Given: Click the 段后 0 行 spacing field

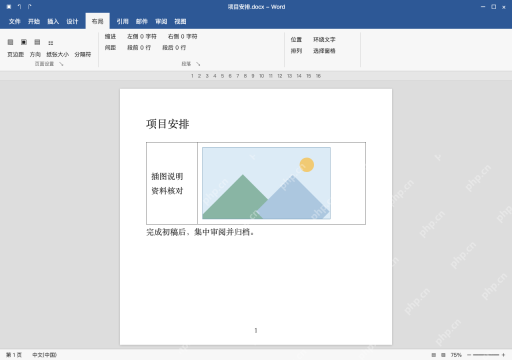Looking at the screenshot, I should pos(174,48).
